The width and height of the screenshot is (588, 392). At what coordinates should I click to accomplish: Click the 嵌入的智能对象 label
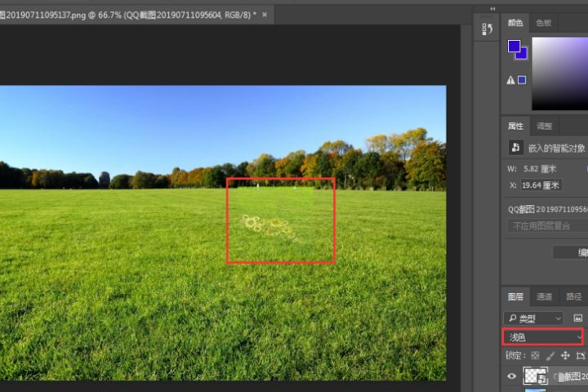557,149
